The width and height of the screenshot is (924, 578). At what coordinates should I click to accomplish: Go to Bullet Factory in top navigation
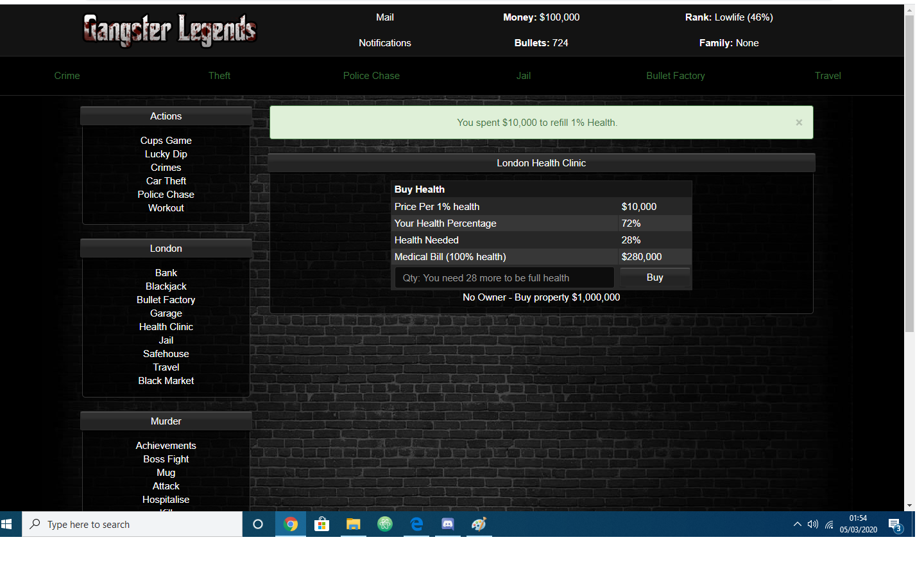coord(676,76)
